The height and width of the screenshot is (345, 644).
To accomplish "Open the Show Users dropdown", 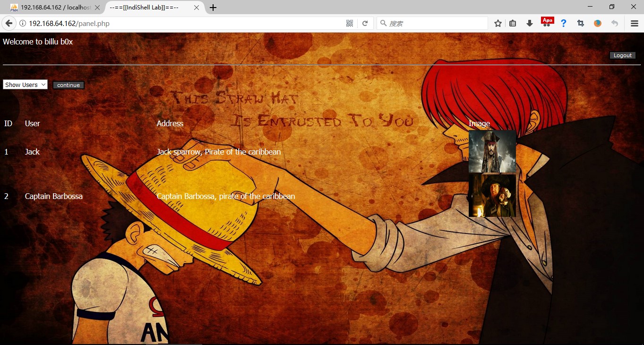I will click(x=25, y=85).
